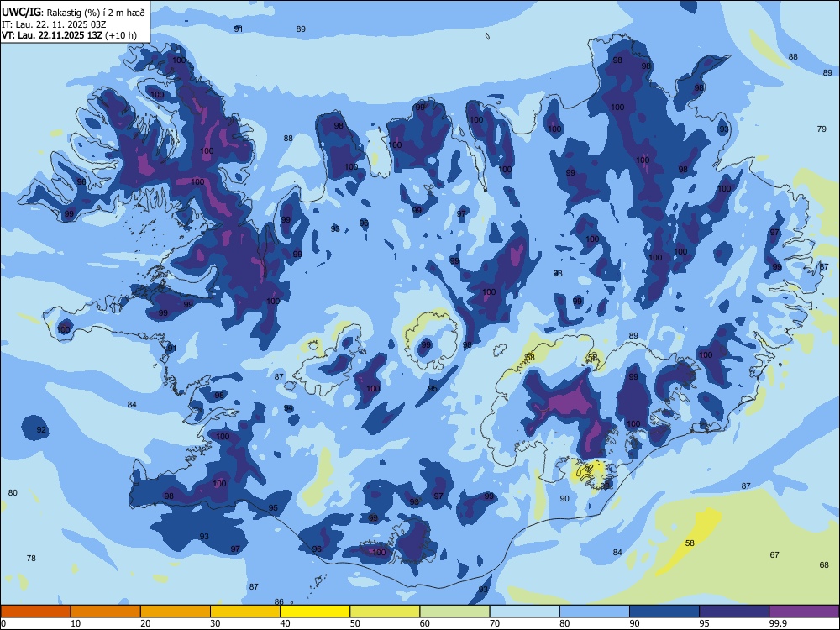Click the '40' legend tick label
Viewport: 840px width, 630px height.
coord(286,623)
